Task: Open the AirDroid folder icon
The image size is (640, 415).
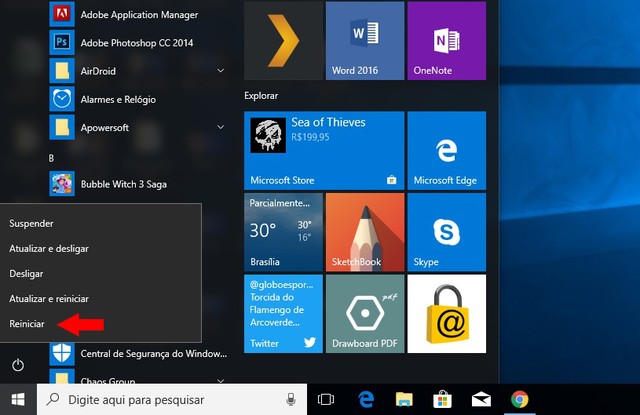Action: pos(62,71)
